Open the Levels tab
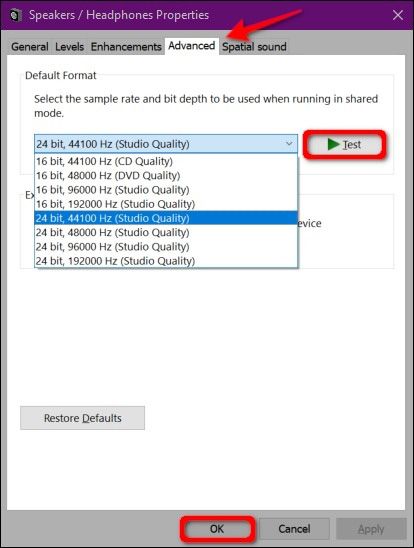The width and height of the screenshot is (414, 548). pyautogui.click(x=70, y=46)
